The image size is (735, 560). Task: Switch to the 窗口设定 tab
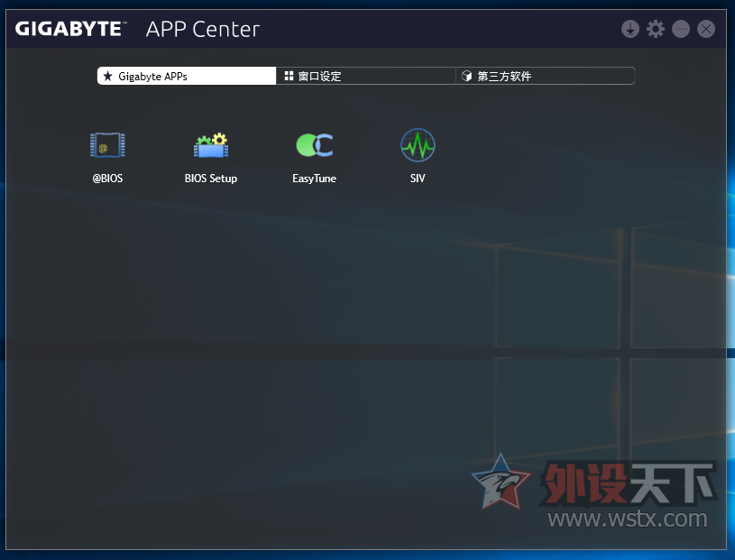(365, 76)
